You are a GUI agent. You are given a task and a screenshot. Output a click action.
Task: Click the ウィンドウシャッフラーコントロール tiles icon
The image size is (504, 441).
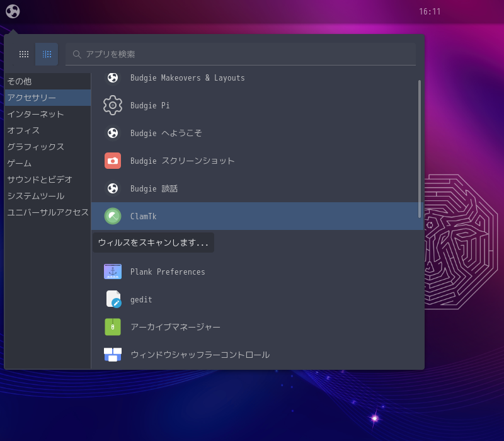coord(113,355)
